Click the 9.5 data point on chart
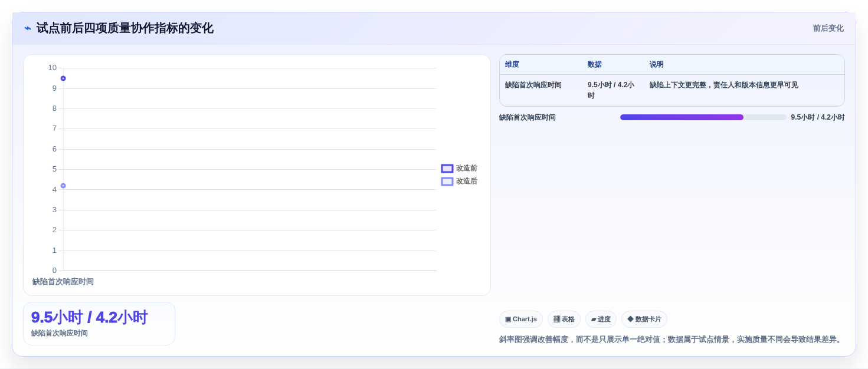868x369 pixels. point(63,78)
